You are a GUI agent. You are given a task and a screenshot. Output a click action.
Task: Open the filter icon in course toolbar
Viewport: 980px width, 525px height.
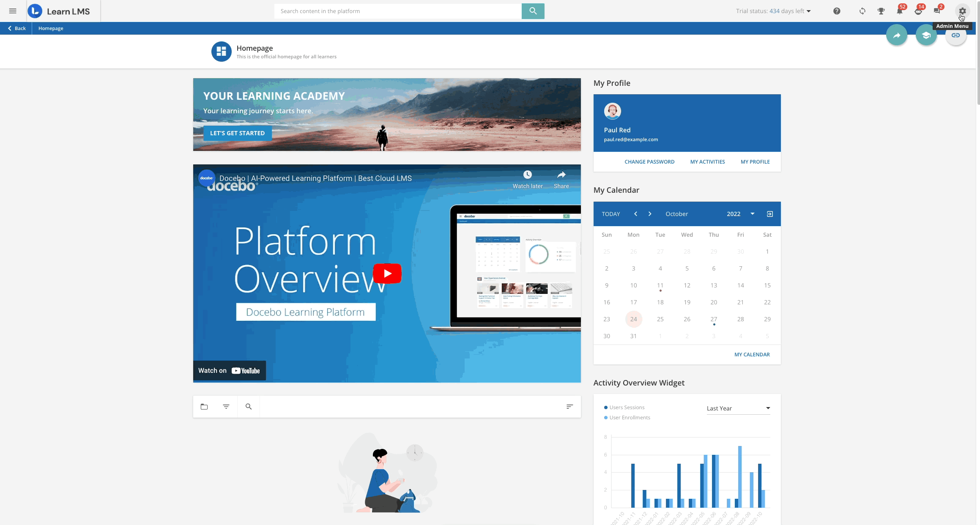(226, 407)
